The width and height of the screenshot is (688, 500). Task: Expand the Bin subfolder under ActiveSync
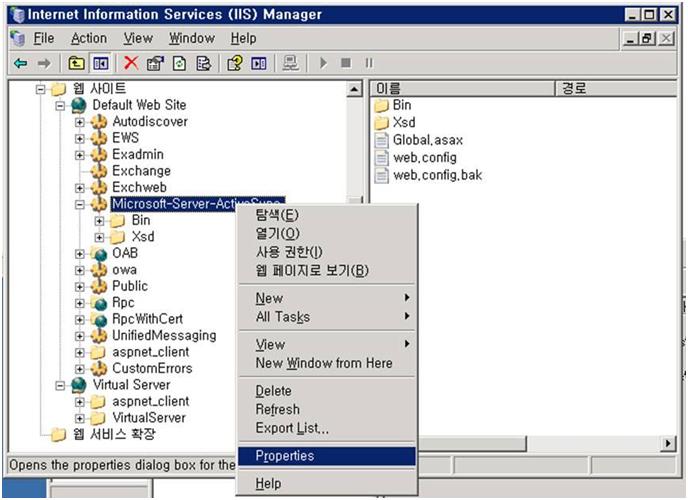point(99,221)
